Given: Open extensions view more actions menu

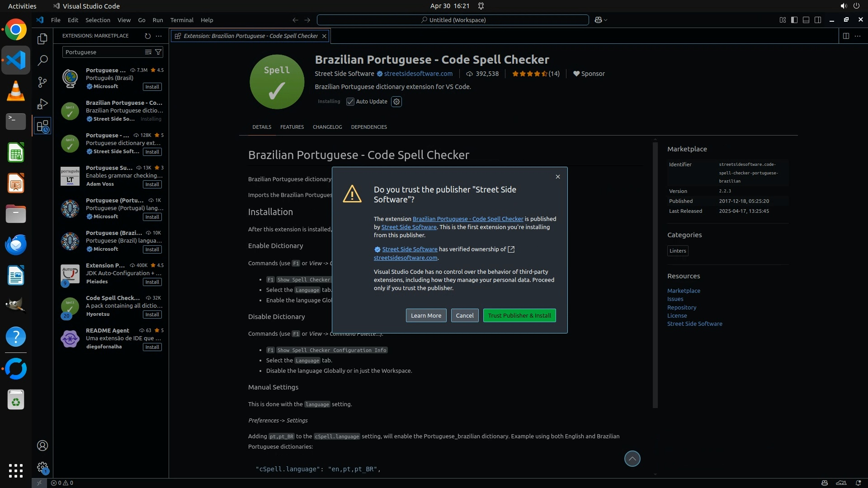Looking at the screenshot, I should (159, 36).
